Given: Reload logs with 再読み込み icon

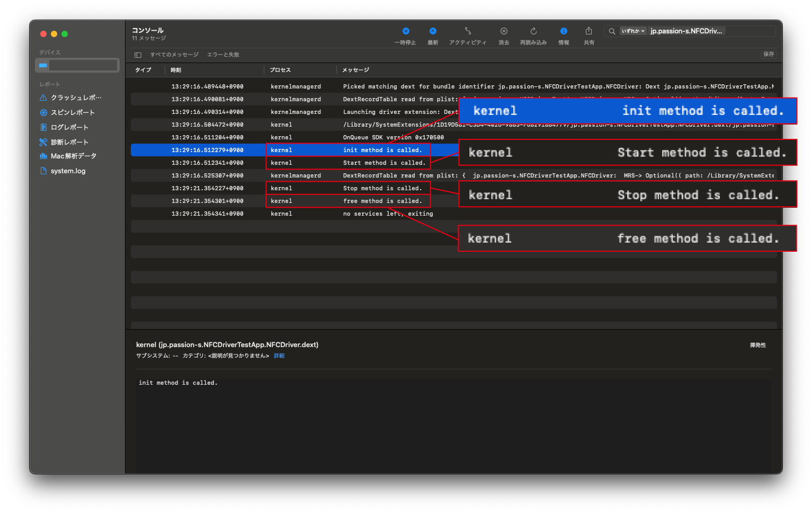Looking at the screenshot, I should 533,32.
